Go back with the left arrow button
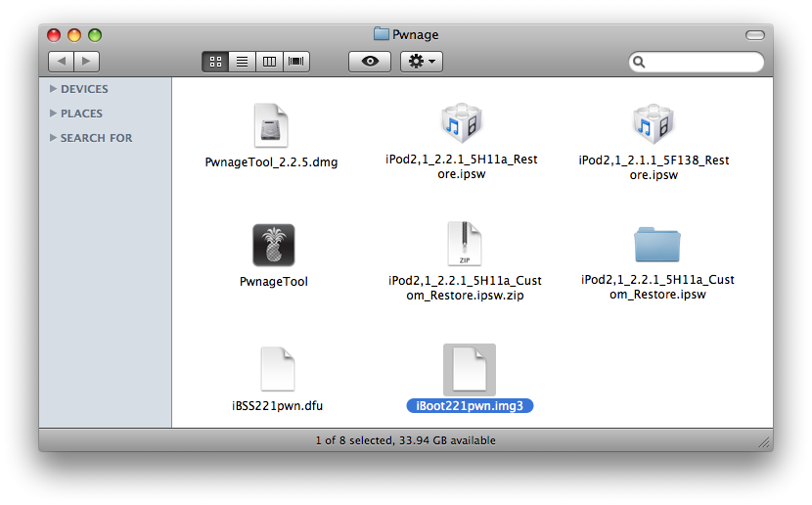The image size is (812, 505). pos(61,62)
